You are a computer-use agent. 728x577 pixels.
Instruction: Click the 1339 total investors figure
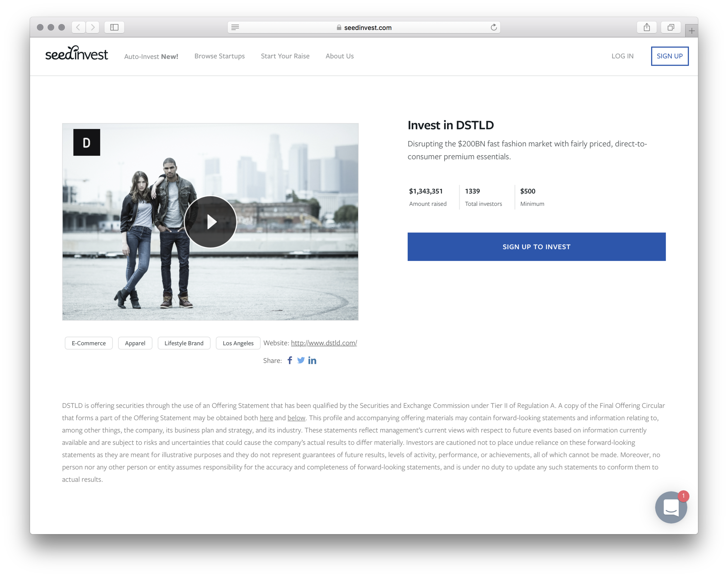(472, 191)
